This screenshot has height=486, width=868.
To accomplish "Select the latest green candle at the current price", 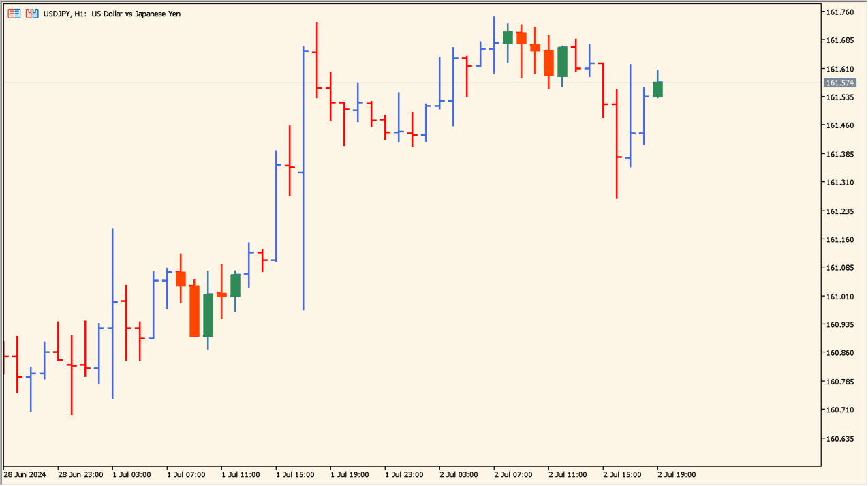I will click(657, 89).
